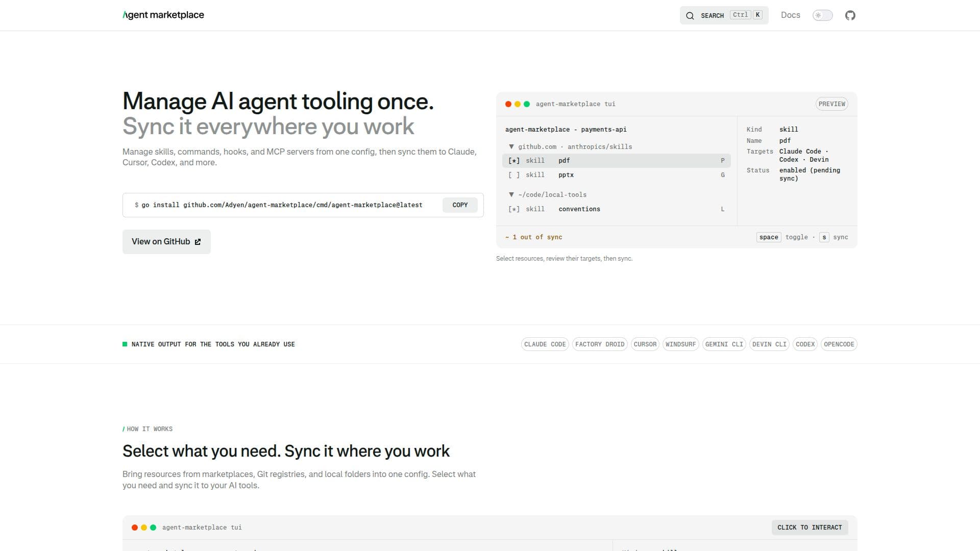Viewport: 980px width, 551px height.
Task: Click the green square before NATIVE OUTPUT
Action: (x=125, y=344)
